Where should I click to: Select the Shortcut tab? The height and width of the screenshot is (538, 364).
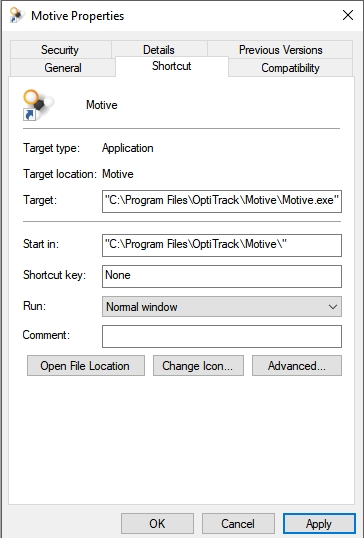click(x=172, y=66)
